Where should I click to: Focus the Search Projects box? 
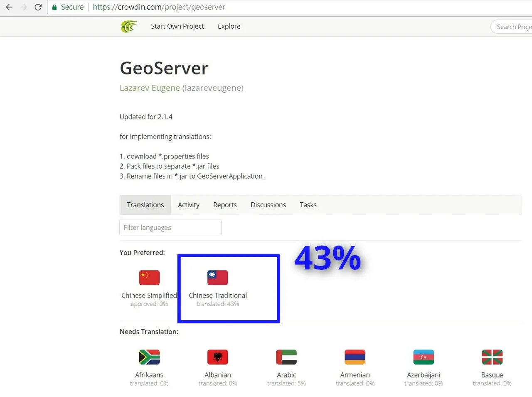(512, 27)
